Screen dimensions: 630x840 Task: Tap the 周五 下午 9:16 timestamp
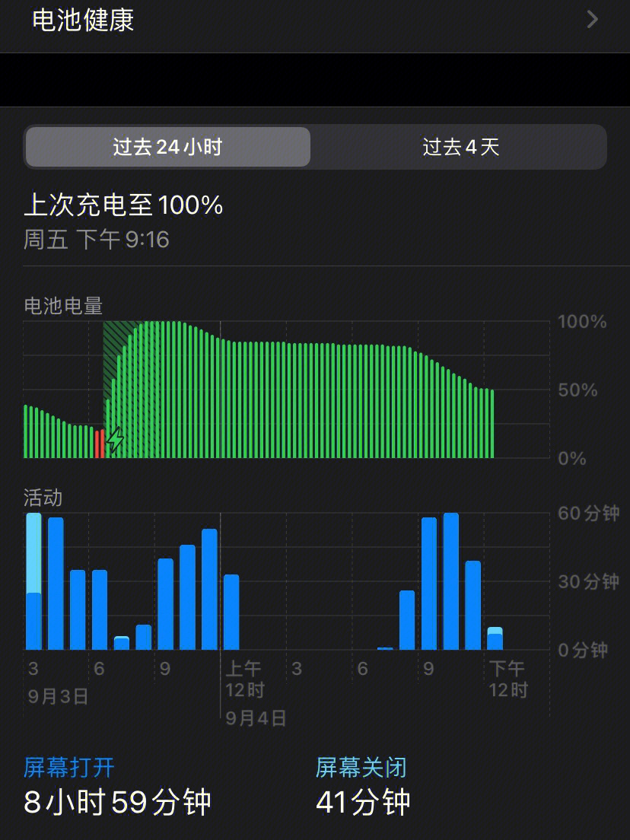[97, 240]
